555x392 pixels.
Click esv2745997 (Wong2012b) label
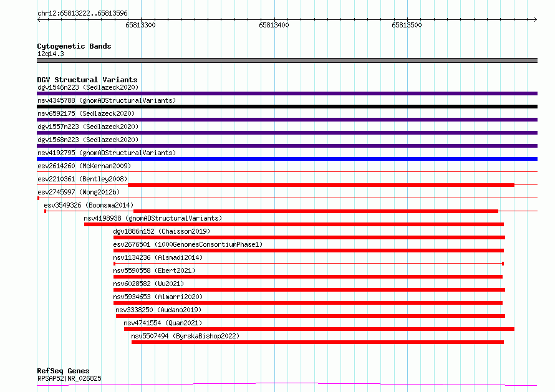79,192
